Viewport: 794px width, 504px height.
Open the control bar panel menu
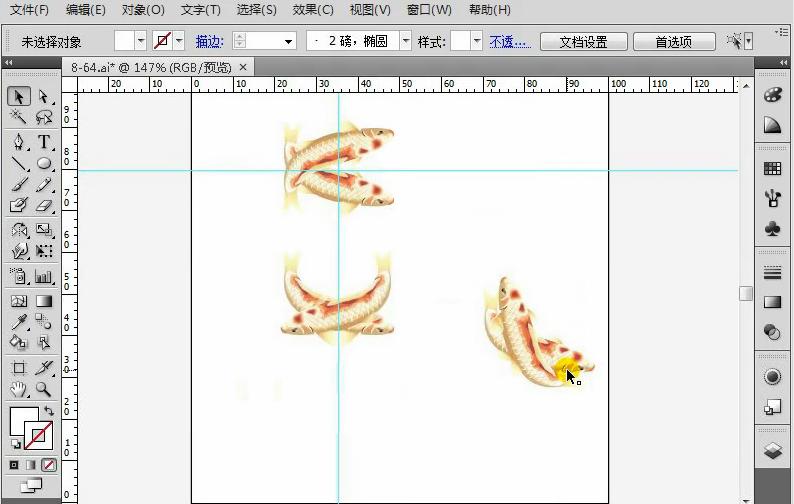pos(782,32)
